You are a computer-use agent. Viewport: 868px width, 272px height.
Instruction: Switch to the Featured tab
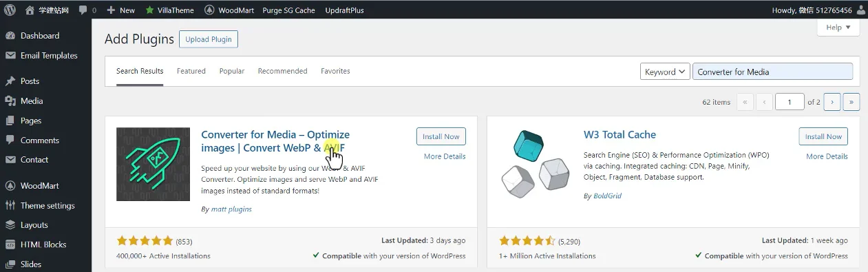(x=191, y=71)
